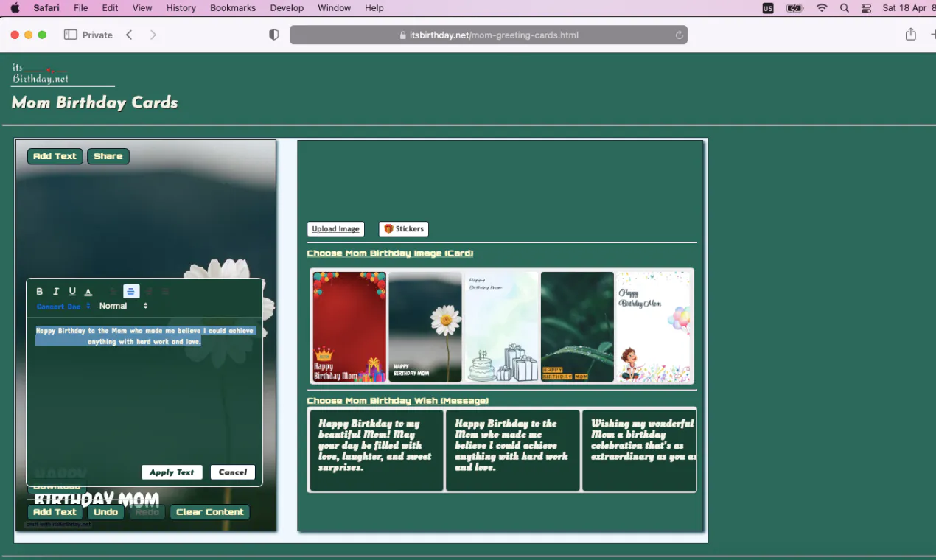Viewport: 936px width, 560px height.
Task: Open the Safari menu
Action: (x=46, y=7)
